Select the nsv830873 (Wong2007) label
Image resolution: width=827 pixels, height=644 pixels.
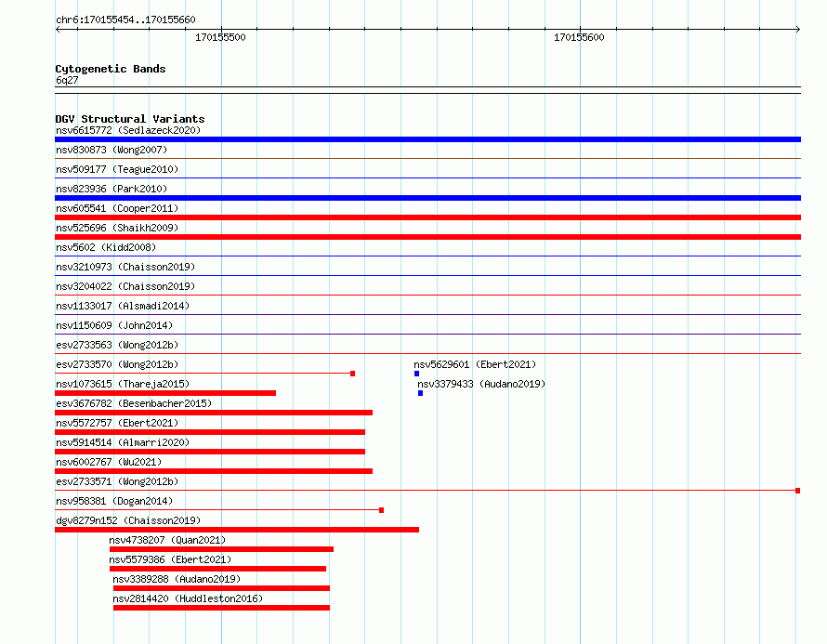pyautogui.click(x=112, y=150)
